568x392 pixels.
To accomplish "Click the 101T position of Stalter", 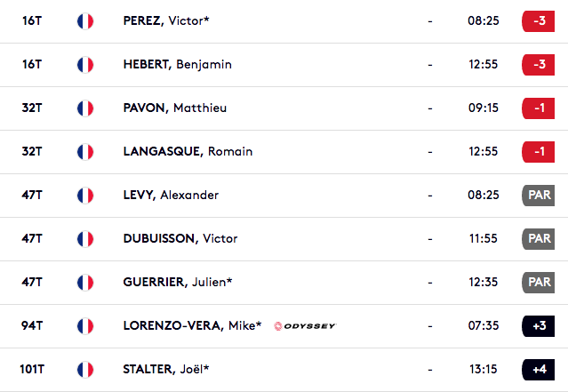I will point(32,369).
